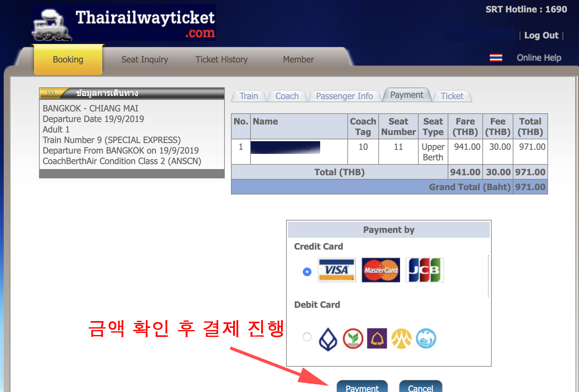Open the Ticket History tab
The height and width of the screenshot is (392, 579).
click(221, 59)
